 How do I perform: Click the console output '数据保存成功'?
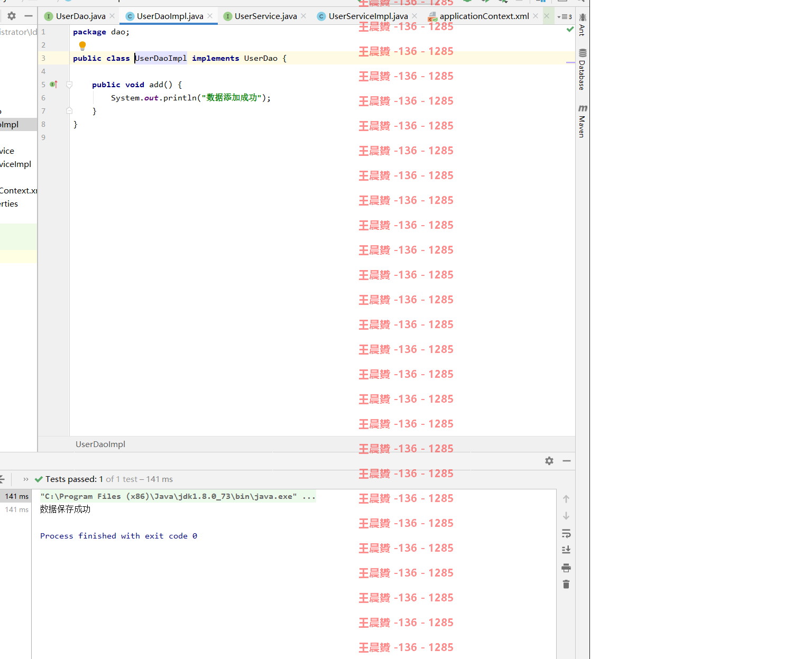point(65,509)
